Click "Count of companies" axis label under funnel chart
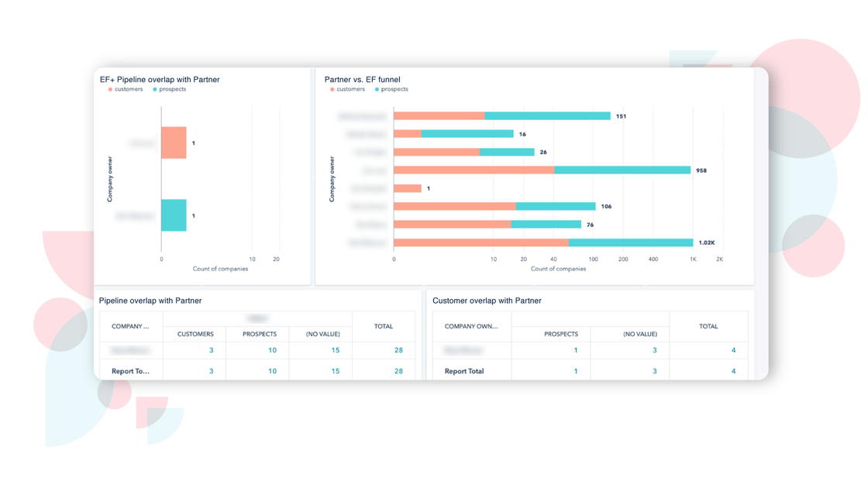The width and height of the screenshot is (868, 481). pos(558,269)
